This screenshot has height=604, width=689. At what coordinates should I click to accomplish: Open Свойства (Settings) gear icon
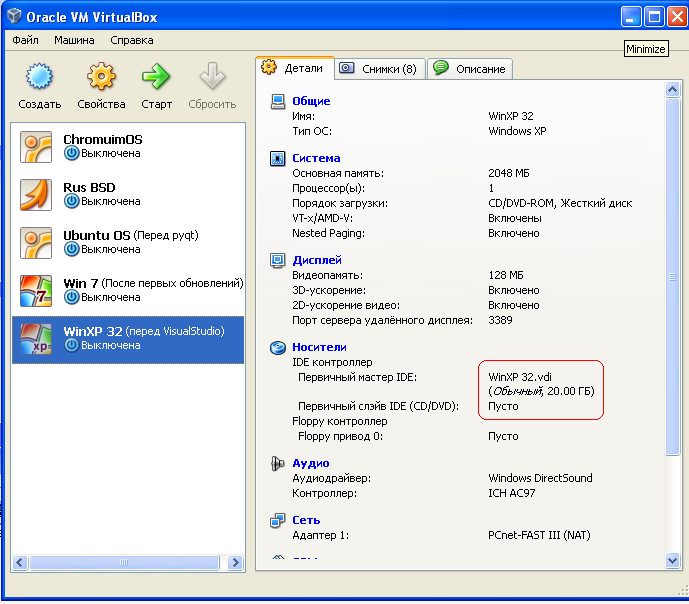(101, 77)
